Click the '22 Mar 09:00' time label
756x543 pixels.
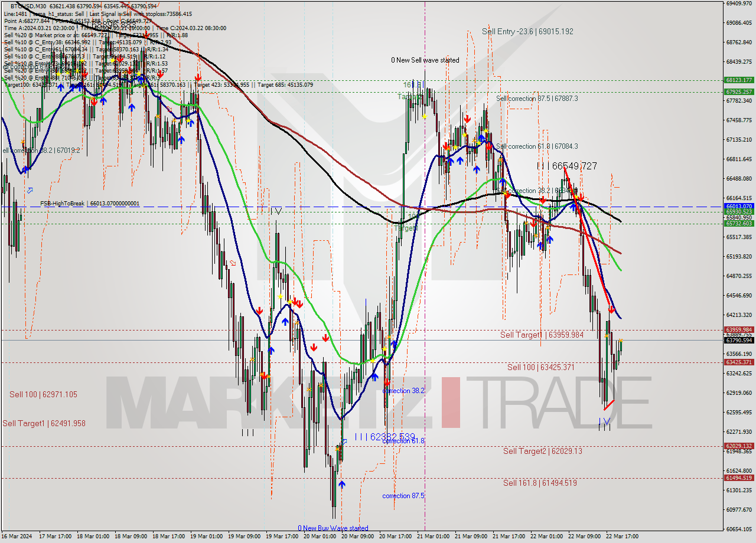[584, 537]
